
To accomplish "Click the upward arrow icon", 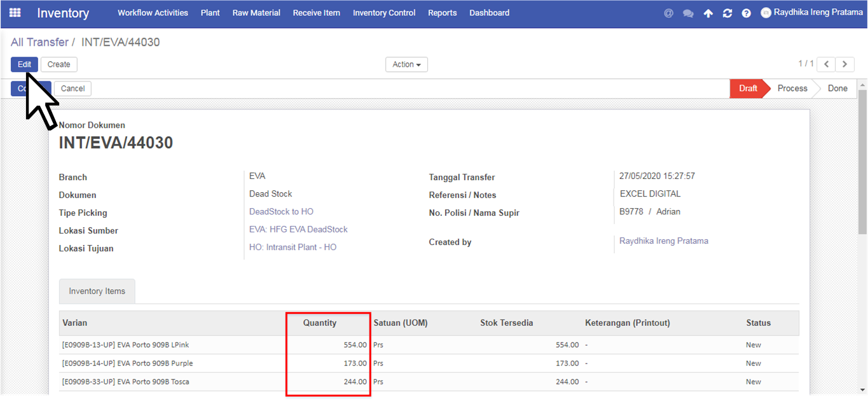I will pos(708,13).
